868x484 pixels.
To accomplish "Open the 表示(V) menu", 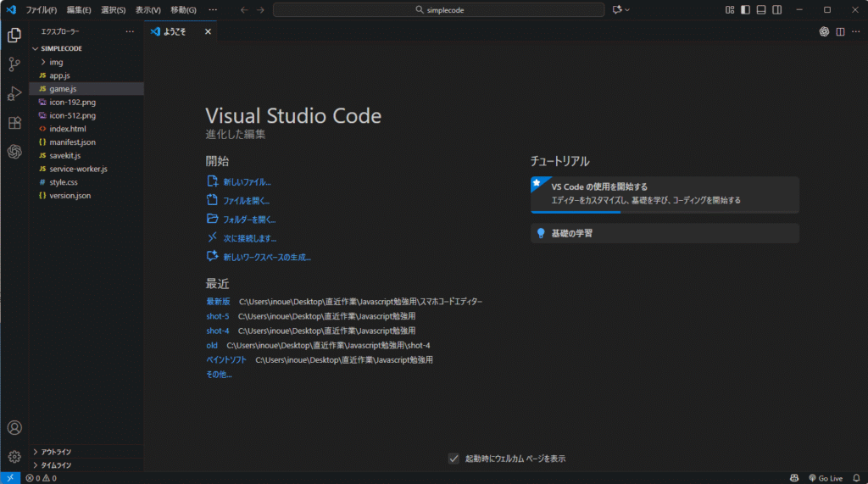I will tap(147, 10).
